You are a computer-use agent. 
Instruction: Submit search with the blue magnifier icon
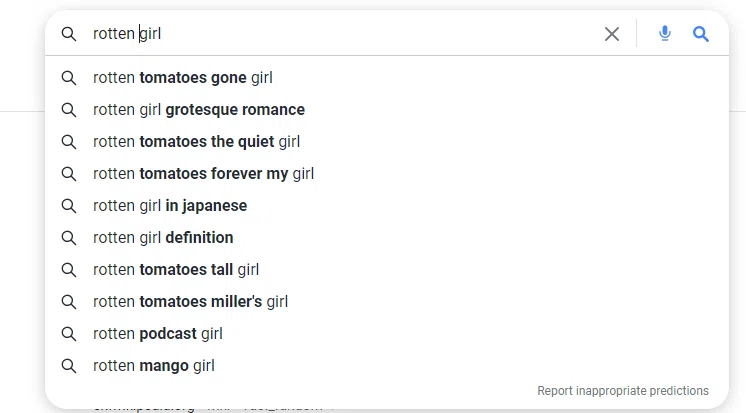(700, 34)
